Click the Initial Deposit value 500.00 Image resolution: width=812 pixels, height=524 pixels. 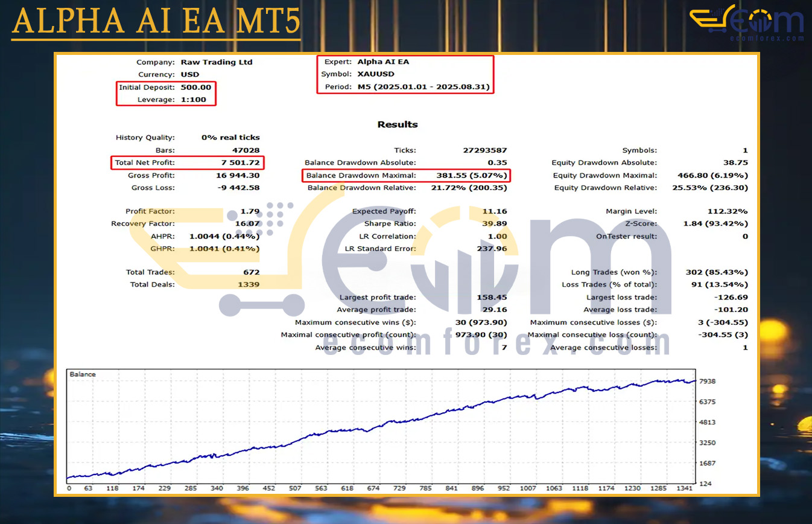point(196,87)
